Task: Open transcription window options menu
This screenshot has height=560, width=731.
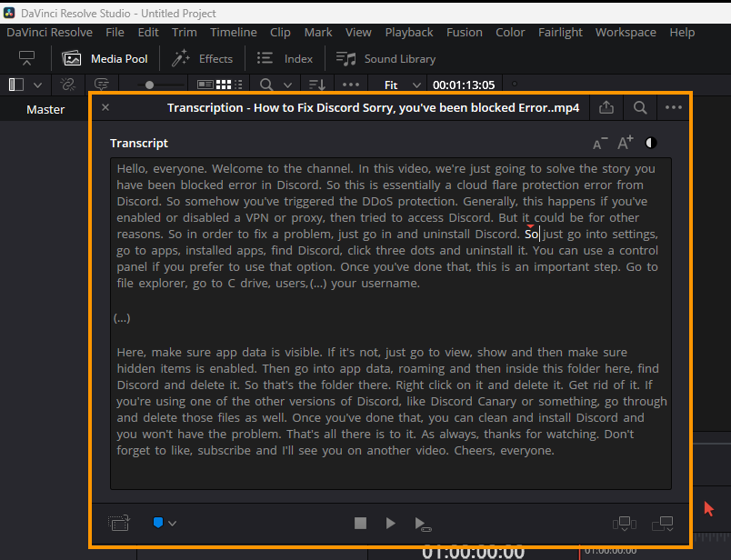Action: coord(673,107)
